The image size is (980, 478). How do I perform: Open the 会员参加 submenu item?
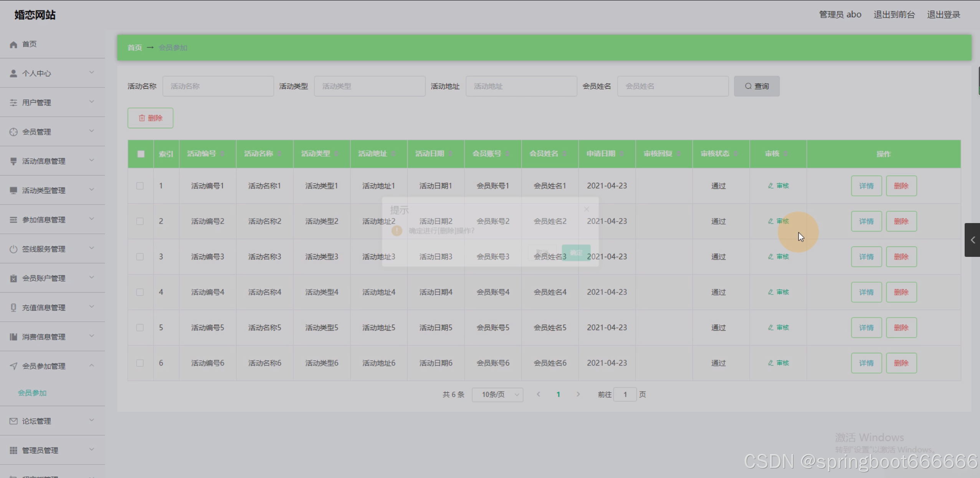point(32,393)
